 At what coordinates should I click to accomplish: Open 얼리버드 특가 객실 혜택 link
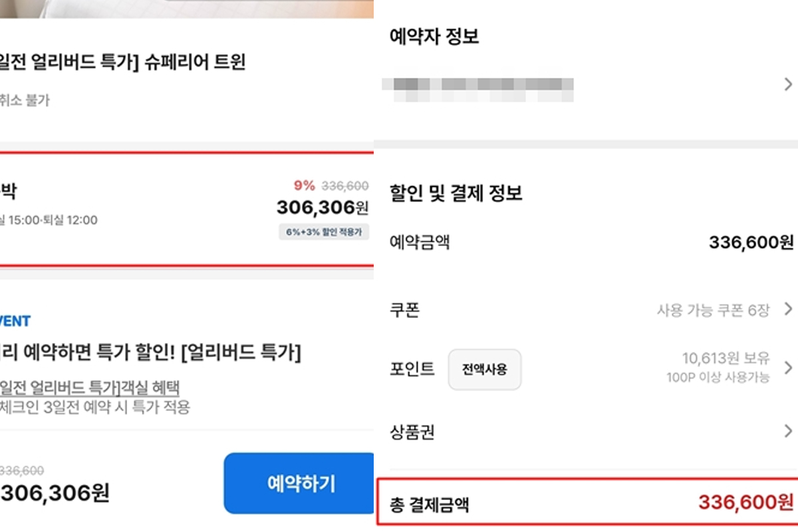coord(90,387)
